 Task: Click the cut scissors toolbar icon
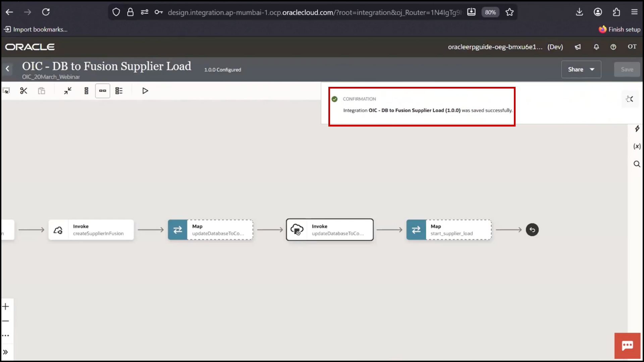coord(23,91)
